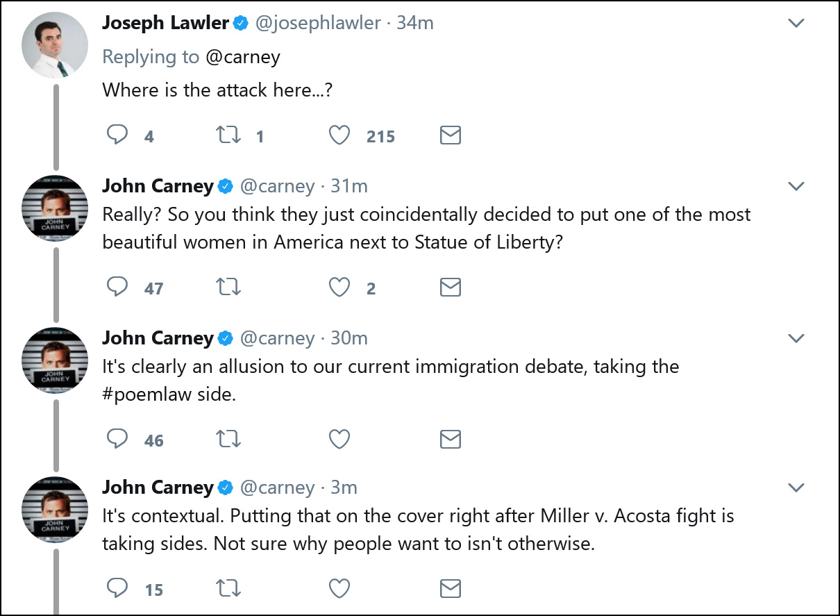Retweet Carney's Statue of Liberty tweet

pyautogui.click(x=228, y=287)
